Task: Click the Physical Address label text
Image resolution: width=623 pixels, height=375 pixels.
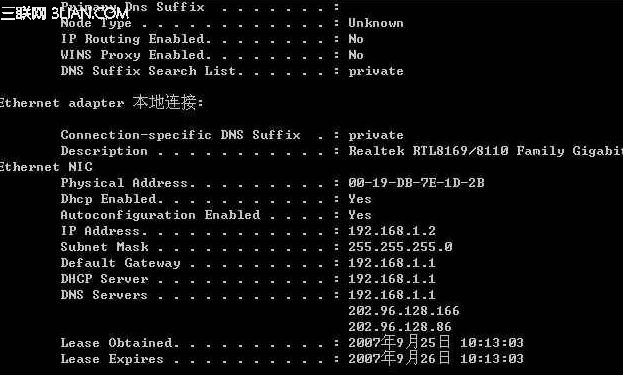Action: [124, 183]
